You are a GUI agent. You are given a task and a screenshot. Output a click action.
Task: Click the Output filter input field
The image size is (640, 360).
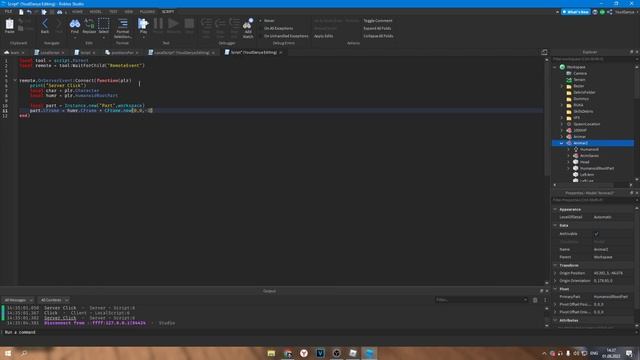[x=482, y=300]
